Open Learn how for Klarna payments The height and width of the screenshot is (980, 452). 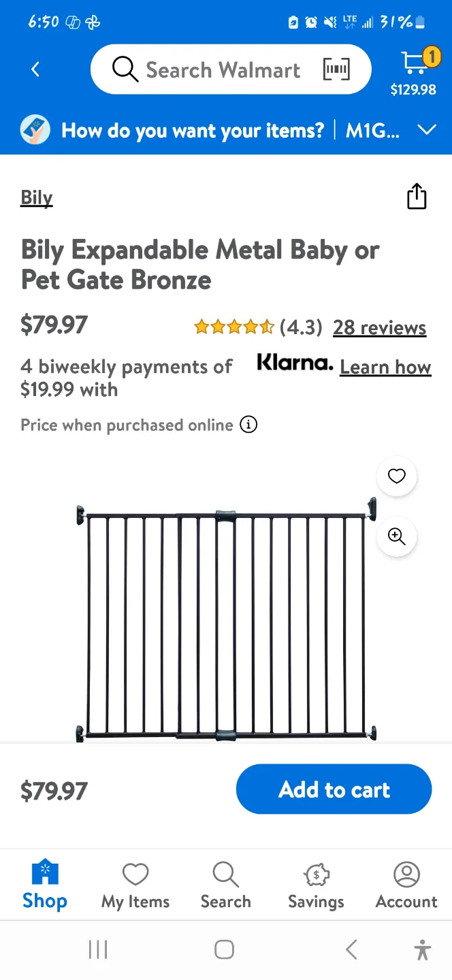tap(385, 367)
